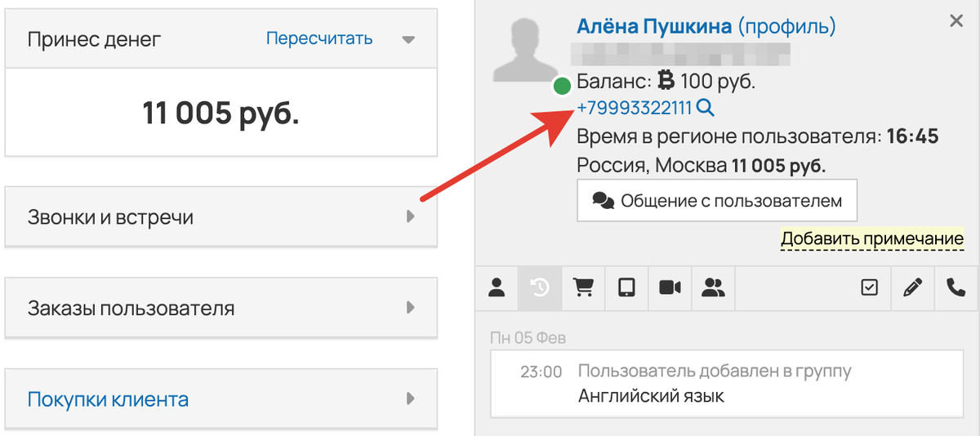Image resolution: width=980 pixels, height=436 pixels.
Task: Click the checkbox tasks icon
Action: click(870, 287)
